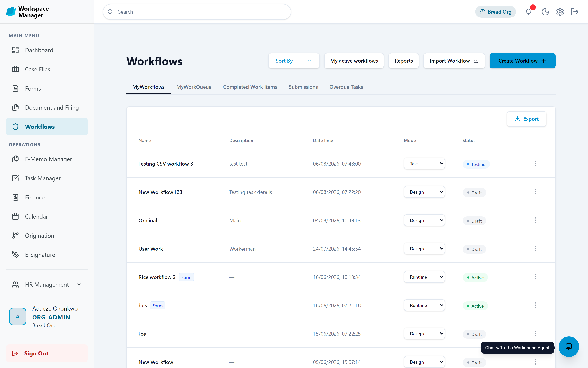The width and height of the screenshot is (588, 368).
Task: Open row menu for Jos workflow
Action: click(x=535, y=333)
